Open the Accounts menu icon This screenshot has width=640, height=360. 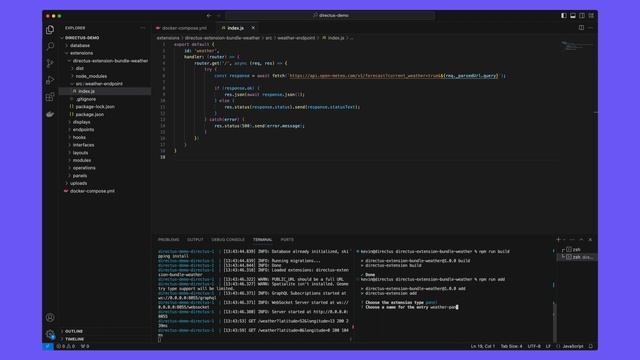(x=50, y=318)
